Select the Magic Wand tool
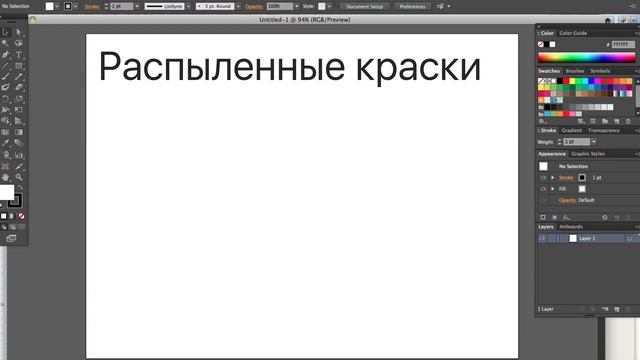The width and height of the screenshot is (640, 360). tap(5, 43)
